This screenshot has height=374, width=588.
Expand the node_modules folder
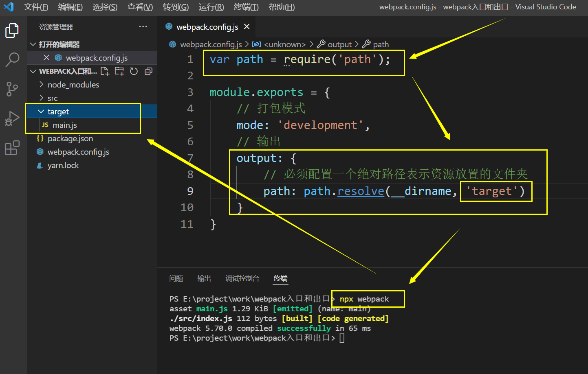(41, 85)
